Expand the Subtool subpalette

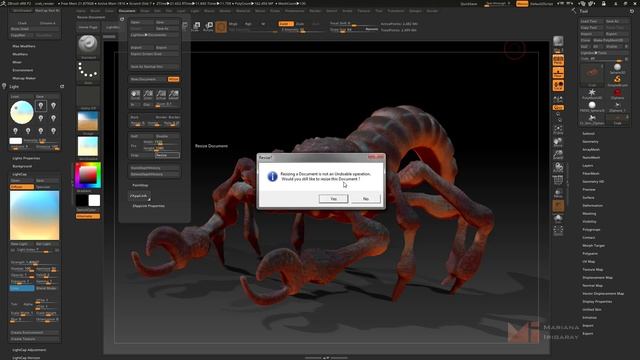588,133
